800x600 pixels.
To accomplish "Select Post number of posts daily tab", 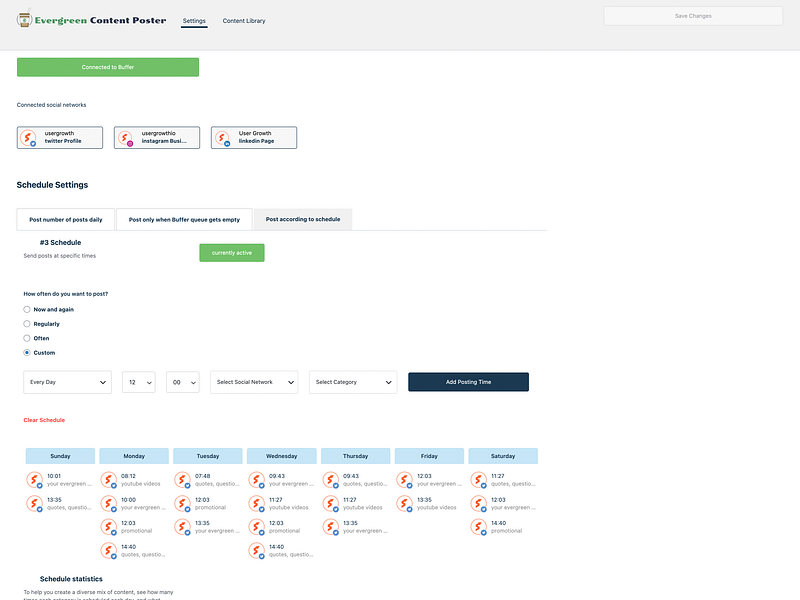I will coord(66,219).
